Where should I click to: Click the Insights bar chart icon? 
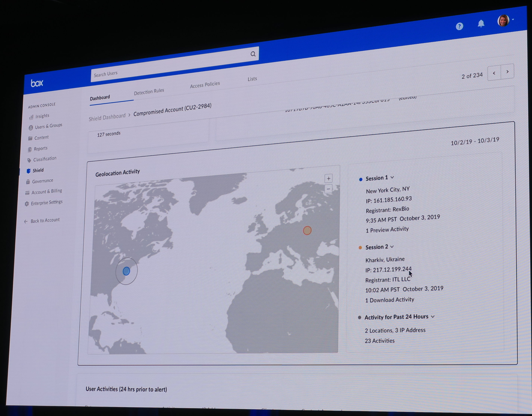click(31, 117)
